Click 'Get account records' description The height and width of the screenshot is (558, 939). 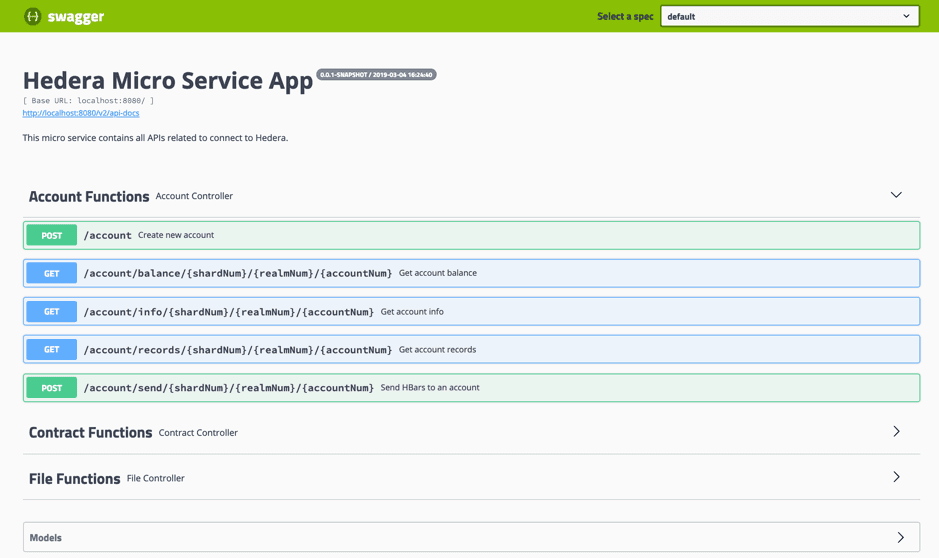(438, 349)
